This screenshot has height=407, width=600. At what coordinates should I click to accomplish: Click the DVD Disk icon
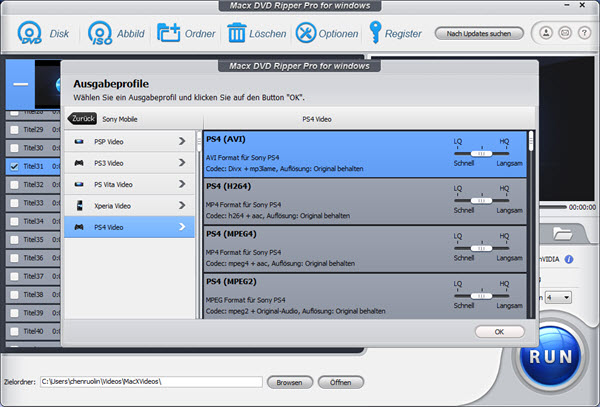pyautogui.click(x=29, y=33)
